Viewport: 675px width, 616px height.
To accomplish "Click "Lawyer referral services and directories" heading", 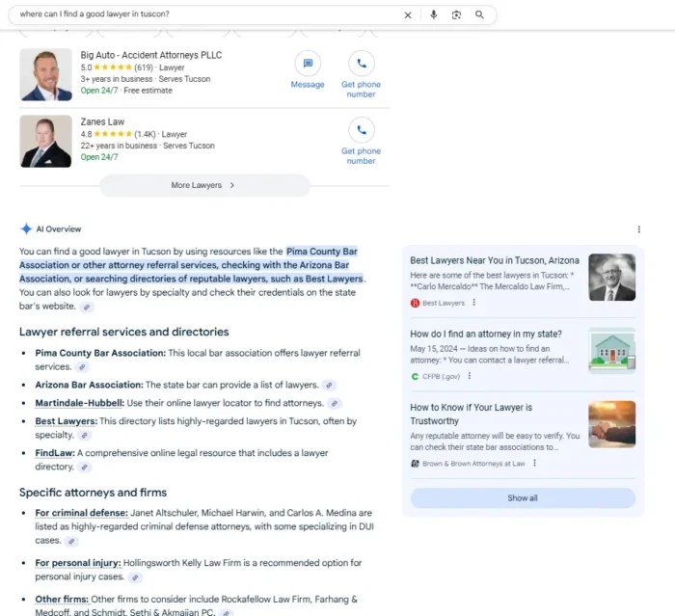I will 124,332.
